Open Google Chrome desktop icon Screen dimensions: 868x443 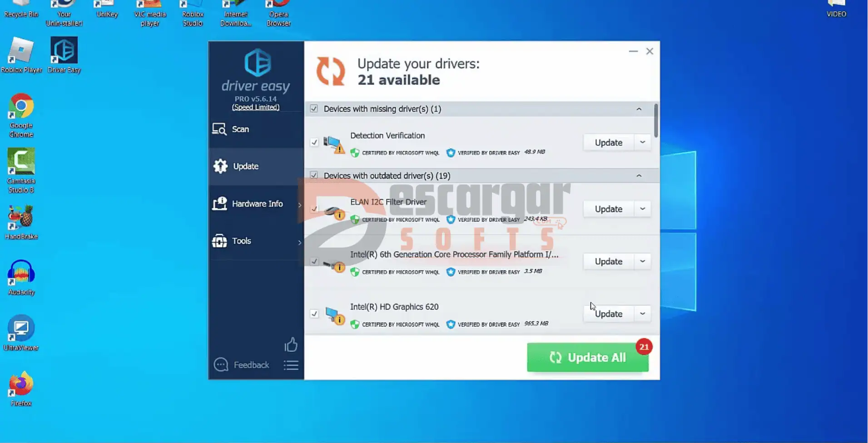(21, 114)
